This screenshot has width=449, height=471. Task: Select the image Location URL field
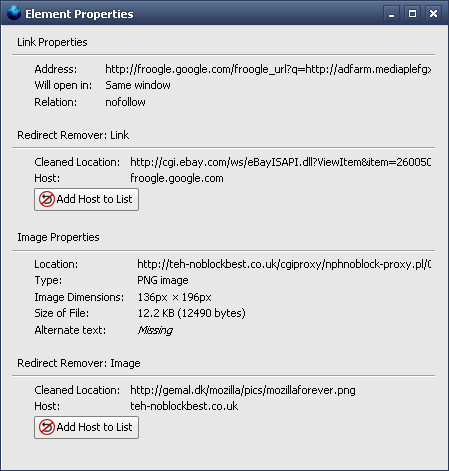pyautogui.click(x=284, y=264)
